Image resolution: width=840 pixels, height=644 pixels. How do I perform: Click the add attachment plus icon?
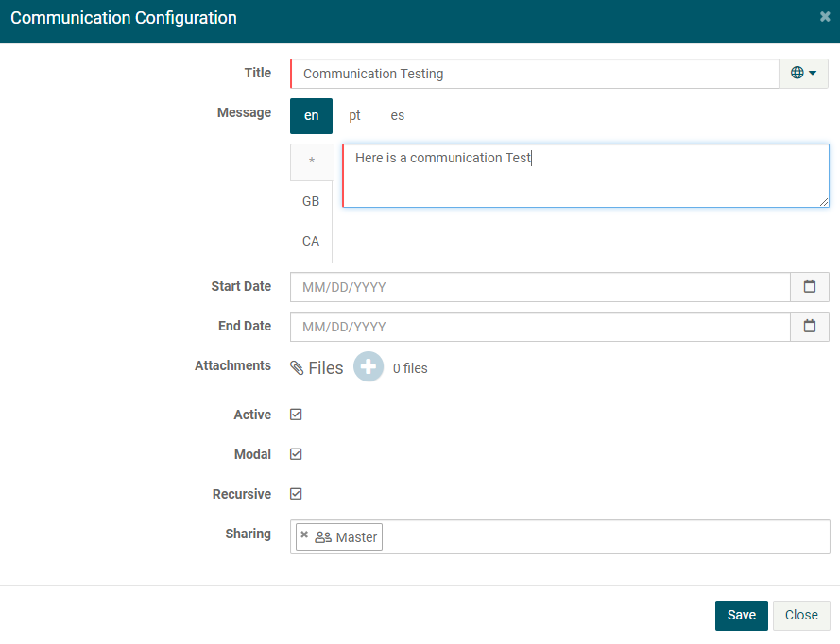[x=369, y=367]
